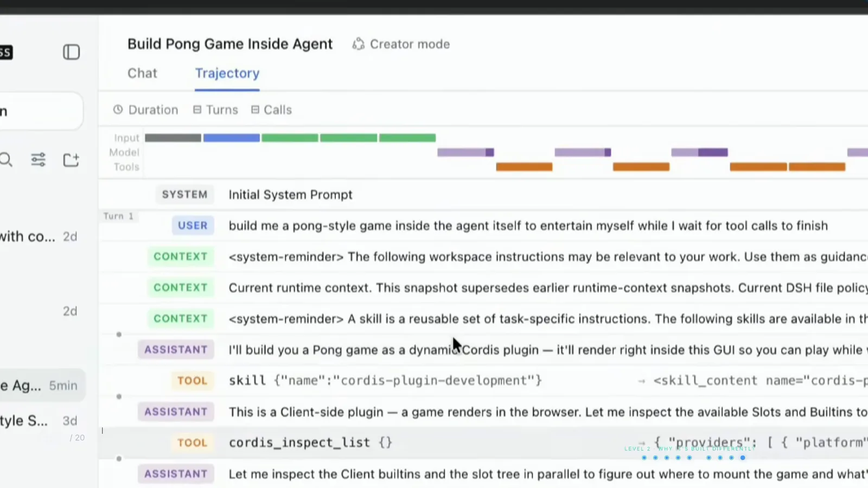Click the SYSTEM role badge
868x488 pixels.
click(x=184, y=195)
